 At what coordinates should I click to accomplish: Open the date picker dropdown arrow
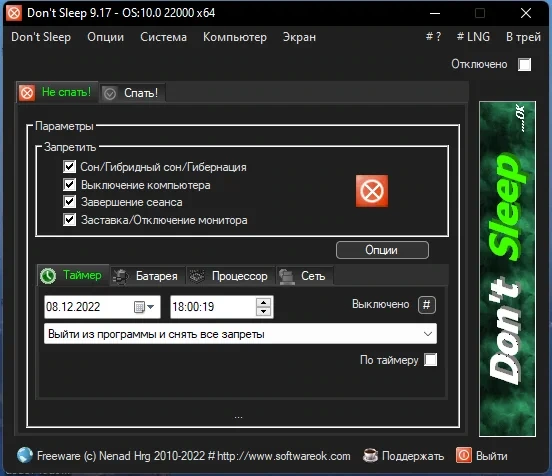[151, 307]
